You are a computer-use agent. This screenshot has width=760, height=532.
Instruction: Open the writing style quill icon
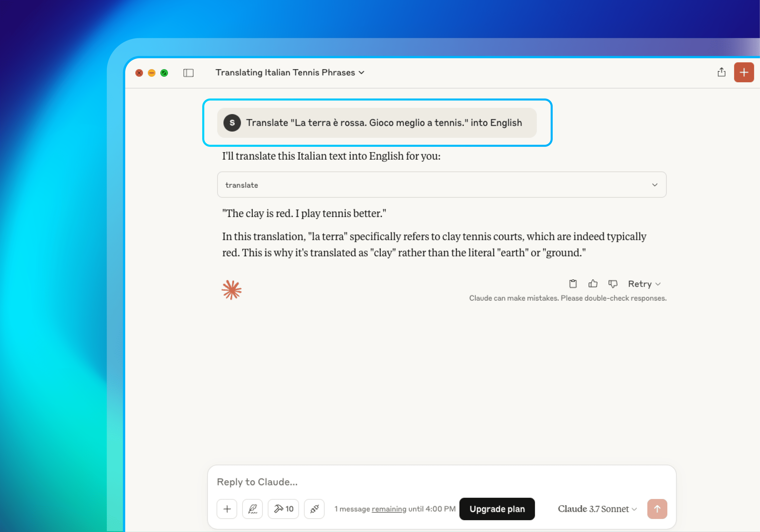point(252,509)
